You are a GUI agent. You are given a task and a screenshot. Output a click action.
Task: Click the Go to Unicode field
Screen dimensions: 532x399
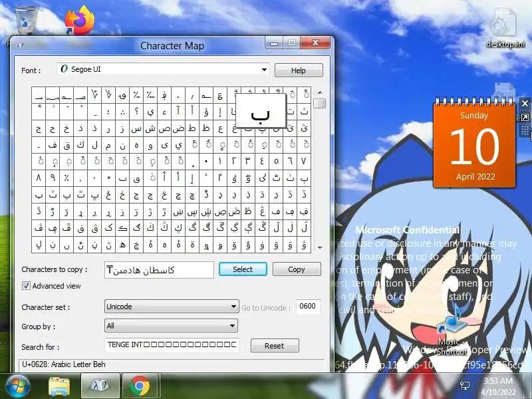coord(308,307)
